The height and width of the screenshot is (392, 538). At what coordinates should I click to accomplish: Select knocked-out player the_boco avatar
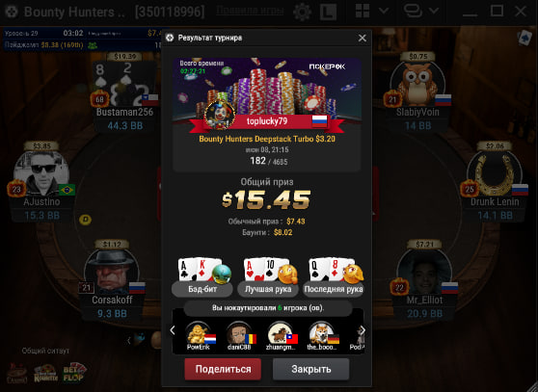(x=322, y=332)
